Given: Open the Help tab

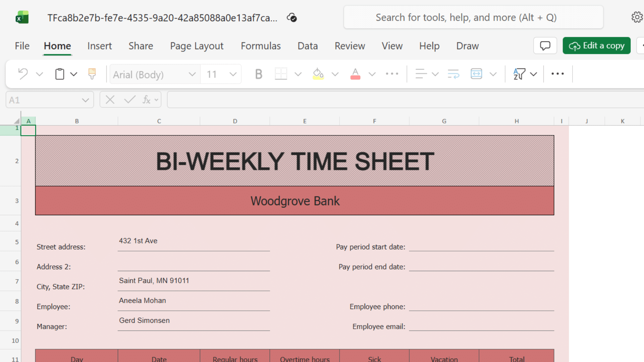Looking at the screenshot, I should click(429, 46).
